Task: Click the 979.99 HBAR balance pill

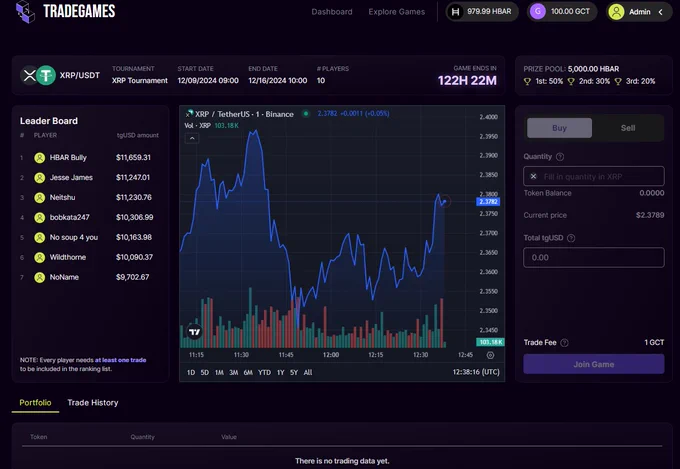Action: click(482, 12)
